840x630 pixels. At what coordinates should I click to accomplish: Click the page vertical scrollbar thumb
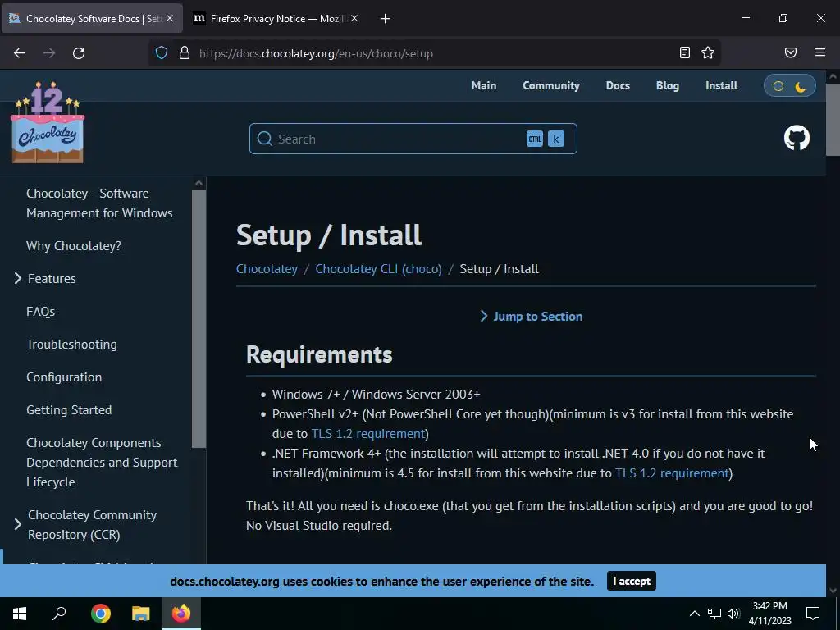coord(833,120)
